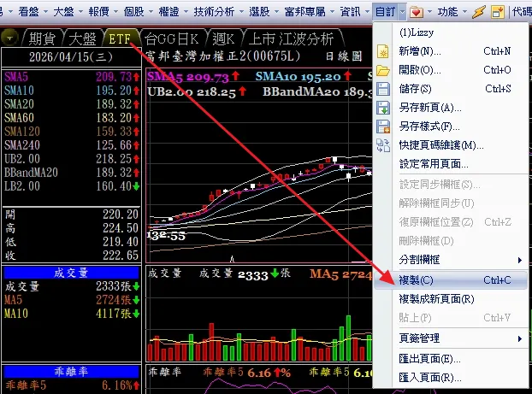This screenshot has height=394, width=532.
Task: Open the 大盤 menu in menu bar
Action: 63,12
